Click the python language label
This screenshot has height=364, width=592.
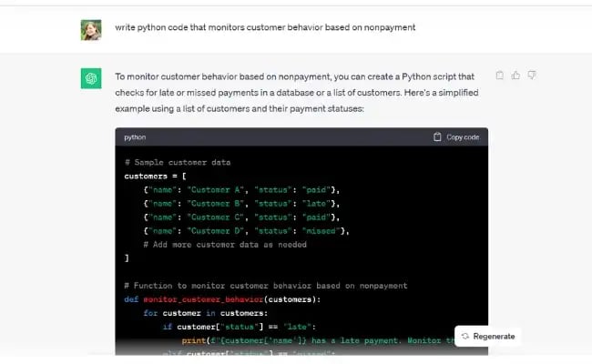(135, 137)
